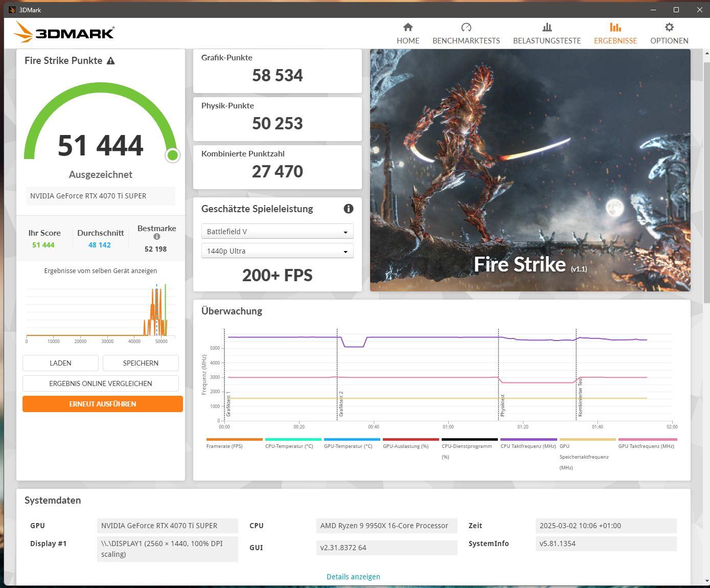Maximize the 3DMark window
Image resolution: width=710 pixels, height=588 pixels.
click(x=676, y=10)
